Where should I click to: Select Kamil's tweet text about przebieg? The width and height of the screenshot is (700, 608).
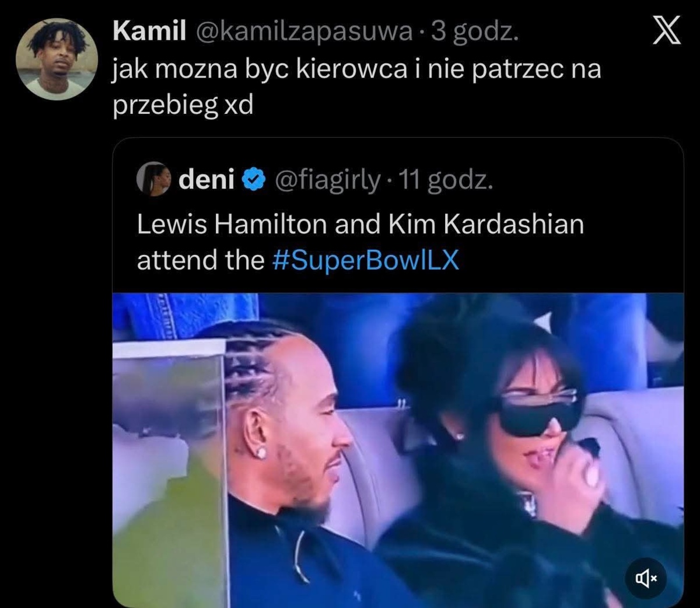(356, 88)
